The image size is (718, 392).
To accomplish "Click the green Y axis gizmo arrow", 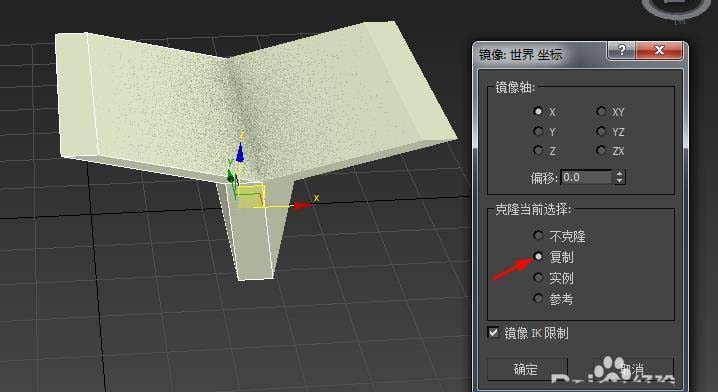I will click(231, 176).
